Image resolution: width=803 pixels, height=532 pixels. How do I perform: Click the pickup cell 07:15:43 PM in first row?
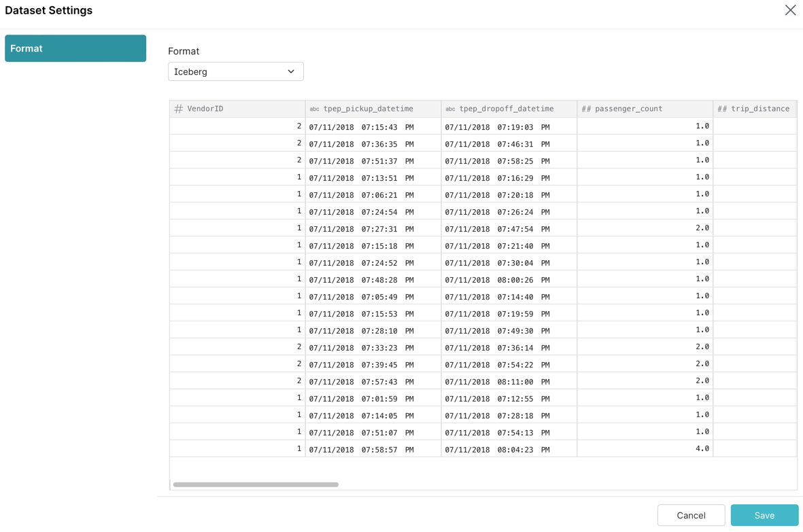pyautogui.click(x=361, y=127)
